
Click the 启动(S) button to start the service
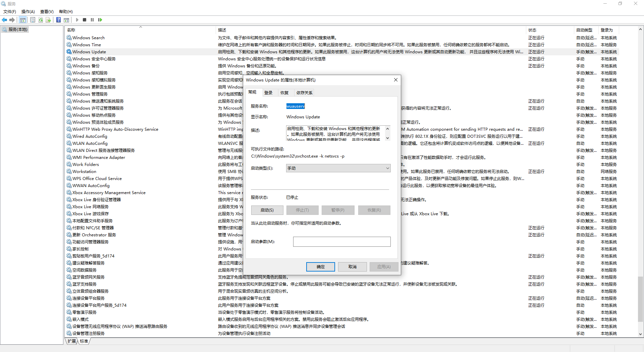[x=267, y=210]
